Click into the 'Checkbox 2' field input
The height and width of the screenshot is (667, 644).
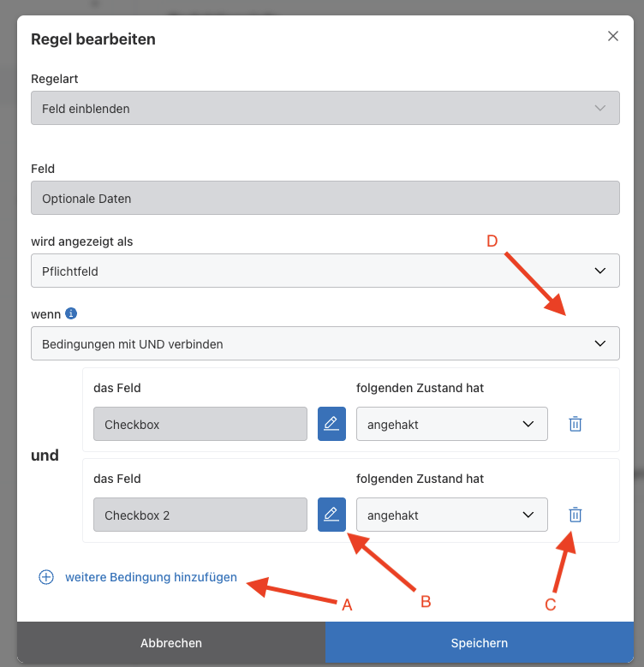coord(200,515)
